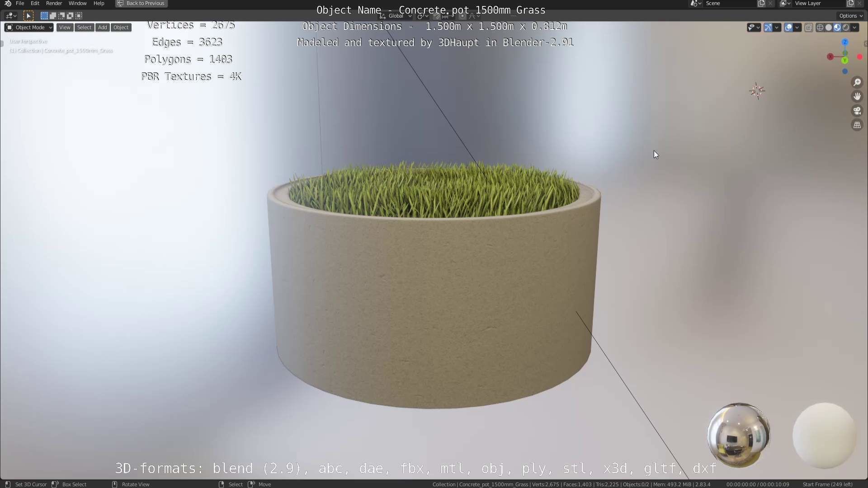Open selectability and visibility dropdown
The image size is (868, 488).
[754, 28]
